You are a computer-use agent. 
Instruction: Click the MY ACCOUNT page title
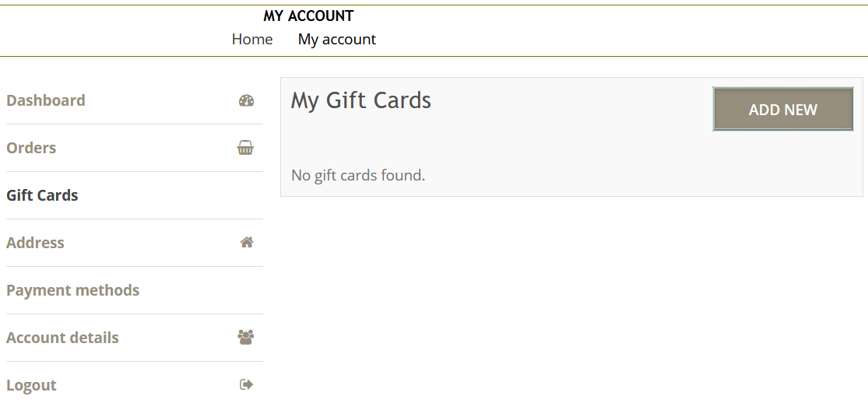click(x=308, y=16)
